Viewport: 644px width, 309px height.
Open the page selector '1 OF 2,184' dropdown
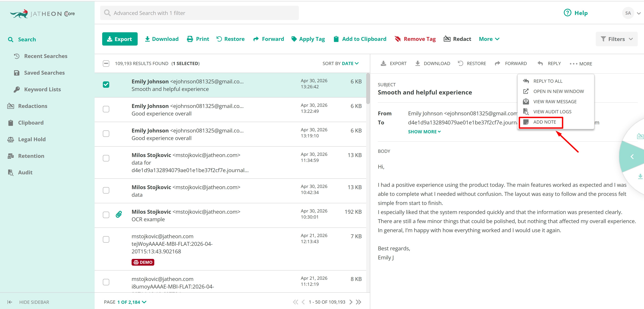click(132, 302)
